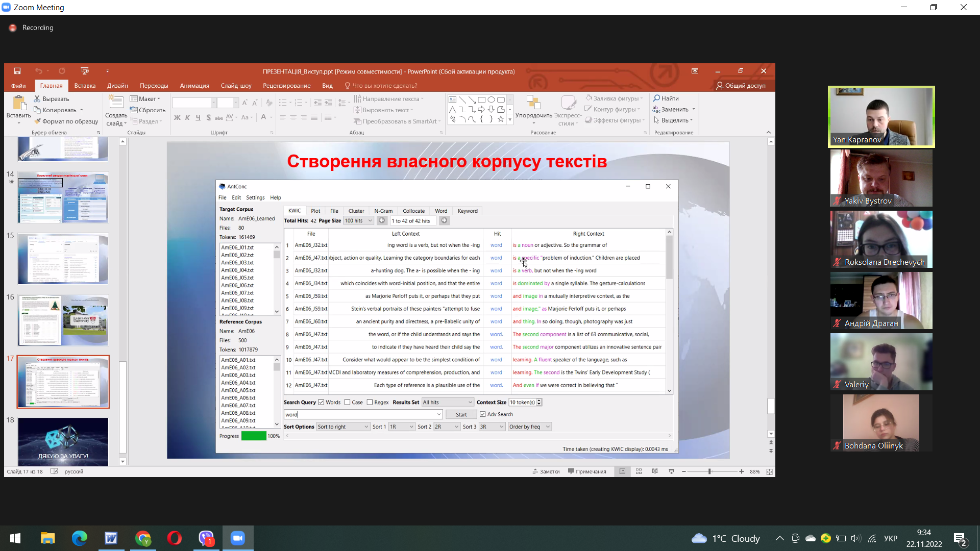Screen dimensions: 980x551
Task: Click the Заметки notes button
Action: click(x=546, y=471)
